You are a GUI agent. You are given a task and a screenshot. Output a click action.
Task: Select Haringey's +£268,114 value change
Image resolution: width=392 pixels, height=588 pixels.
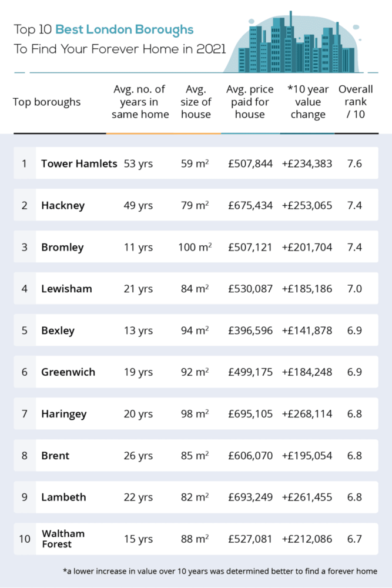[307, 414]
